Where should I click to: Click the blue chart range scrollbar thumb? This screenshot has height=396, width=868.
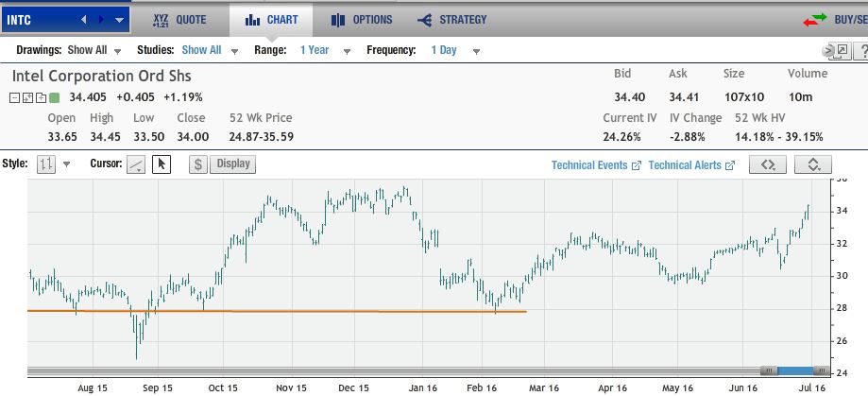pyautogui.click(x=795, y=371)
